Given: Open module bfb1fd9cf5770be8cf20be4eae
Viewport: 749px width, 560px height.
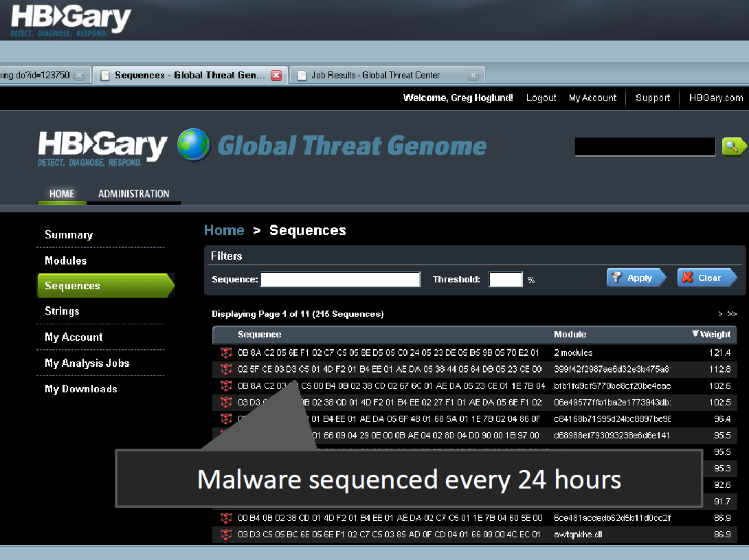Looking at the screenshot, I should pos(612,385).
